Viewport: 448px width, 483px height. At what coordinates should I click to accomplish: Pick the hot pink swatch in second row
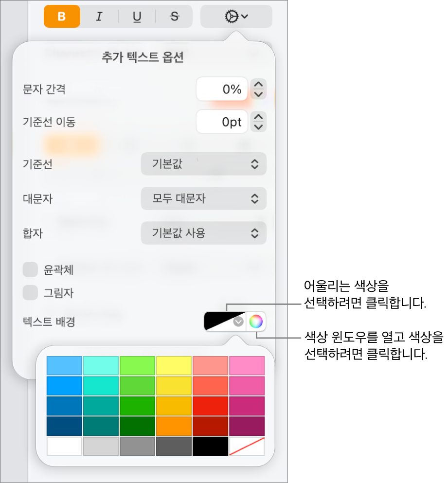pos(247,386)
